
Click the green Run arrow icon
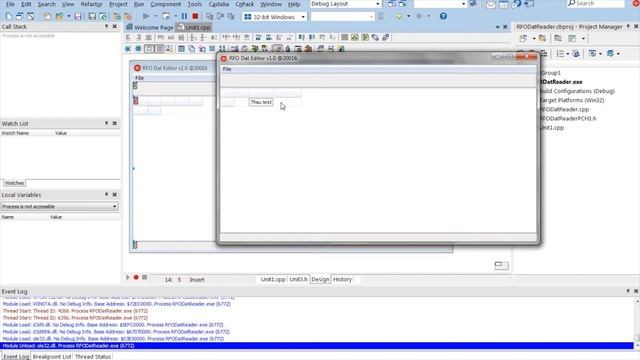tap(146, 16)
